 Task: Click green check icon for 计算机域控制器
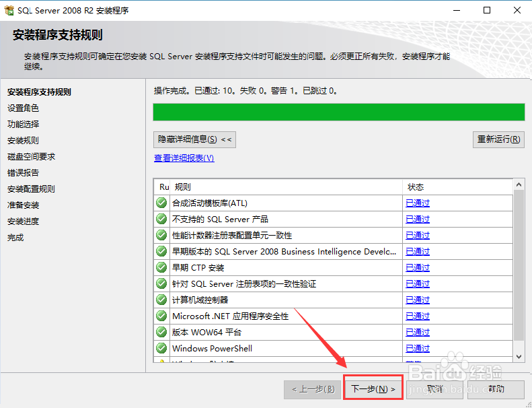tap(161, 300)
